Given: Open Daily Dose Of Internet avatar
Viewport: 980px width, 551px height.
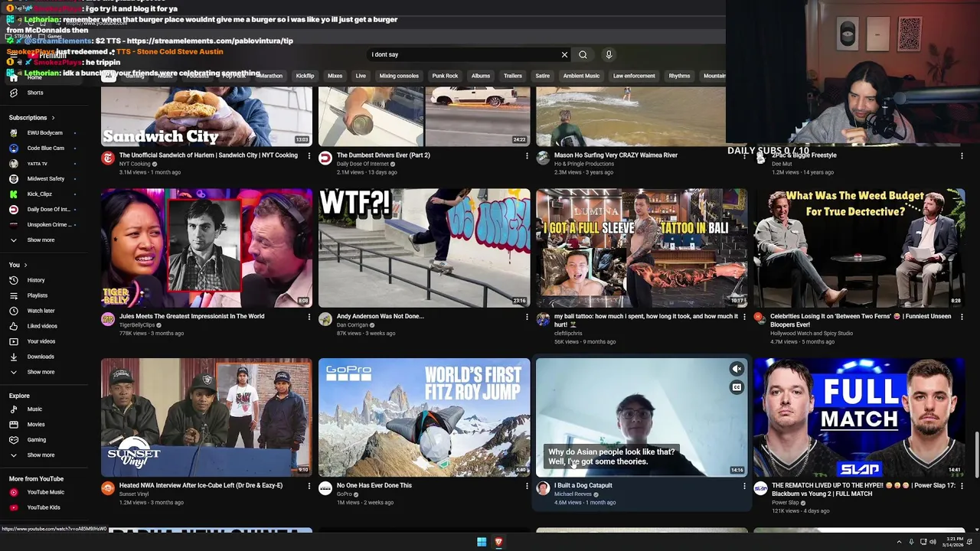Looking at the screenshot, I should click(325, 158).
